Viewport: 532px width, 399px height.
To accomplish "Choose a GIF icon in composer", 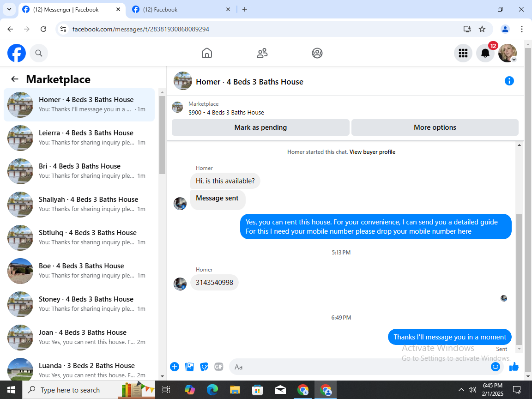I will pyautogui.click(x=219, y=367).
